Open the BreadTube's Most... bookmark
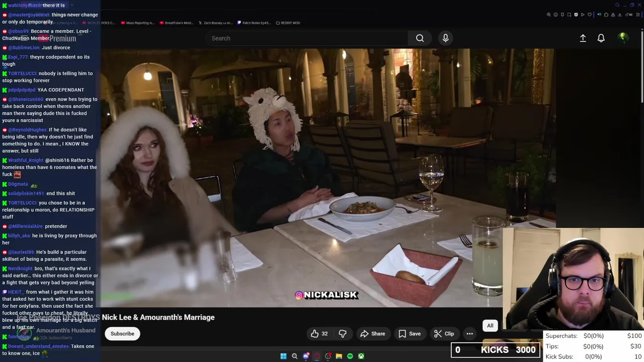 click(x=176, y=23)
